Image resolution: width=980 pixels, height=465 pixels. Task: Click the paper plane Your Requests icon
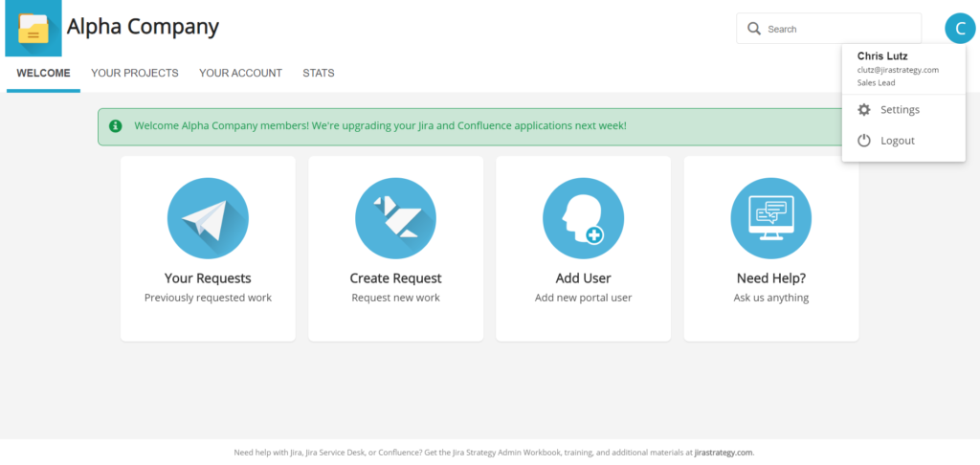[208, 218]
